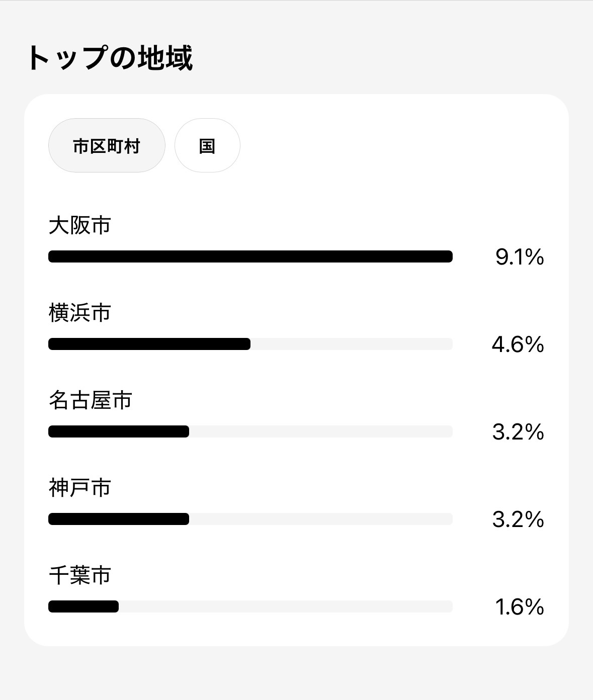
Task: Click the unfilled track of 千葉市 bar
Action: click(286, 606)
